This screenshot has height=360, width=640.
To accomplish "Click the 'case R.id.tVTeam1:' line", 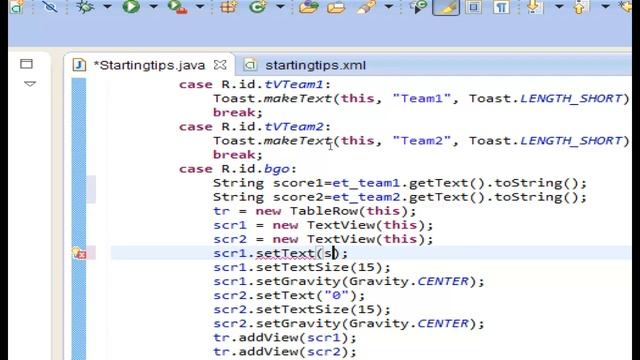I will (255, 84).
